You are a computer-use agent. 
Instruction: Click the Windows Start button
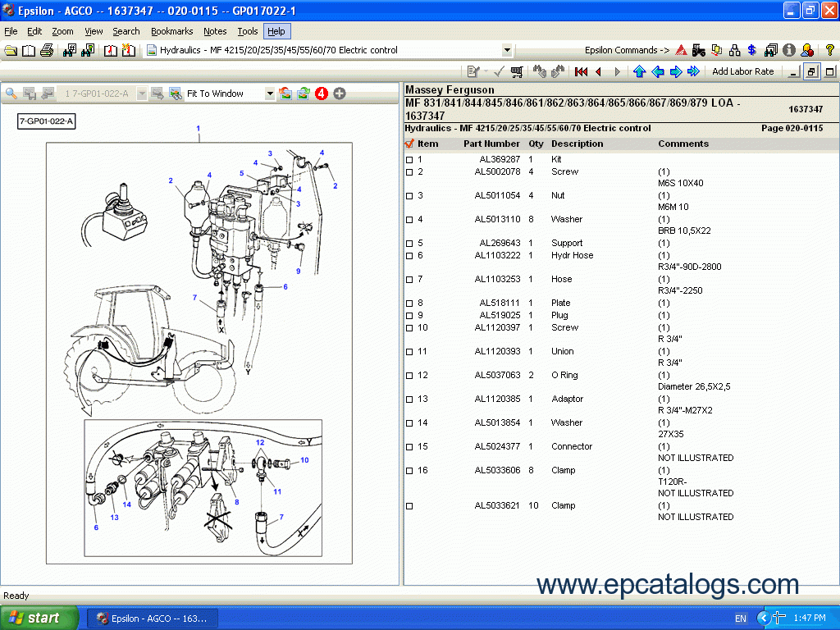tap(39, 618)
